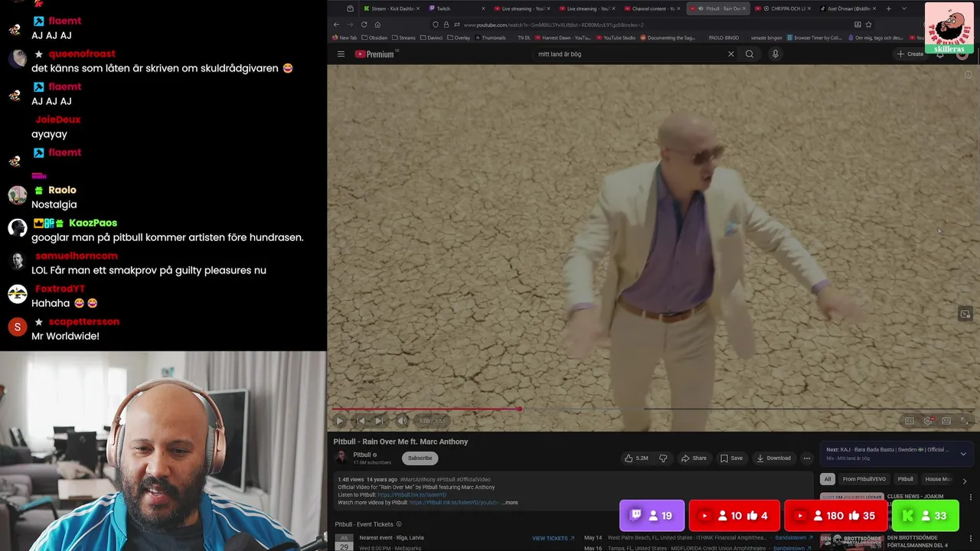The image size is (980, 551).
Task: Click the #MarcAnthony hashtag
Action: pyautogui.click(x=417, y=479)
